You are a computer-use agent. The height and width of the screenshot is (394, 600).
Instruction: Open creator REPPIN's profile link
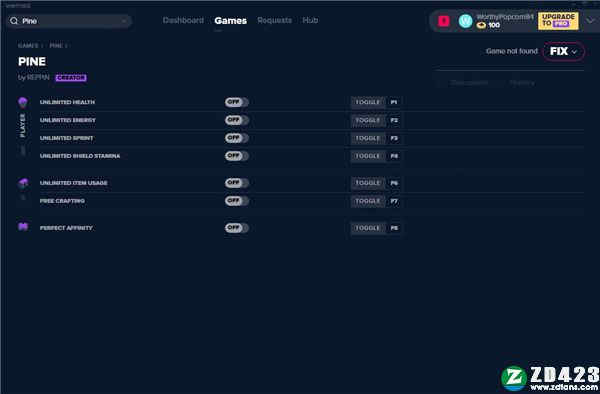pyautogui.click(x=38, y=77)
